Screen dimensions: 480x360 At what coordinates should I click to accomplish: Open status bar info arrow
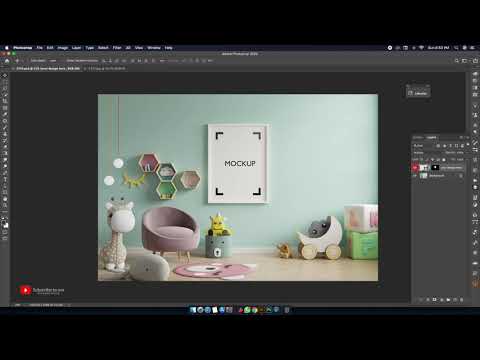click(69, 305)
